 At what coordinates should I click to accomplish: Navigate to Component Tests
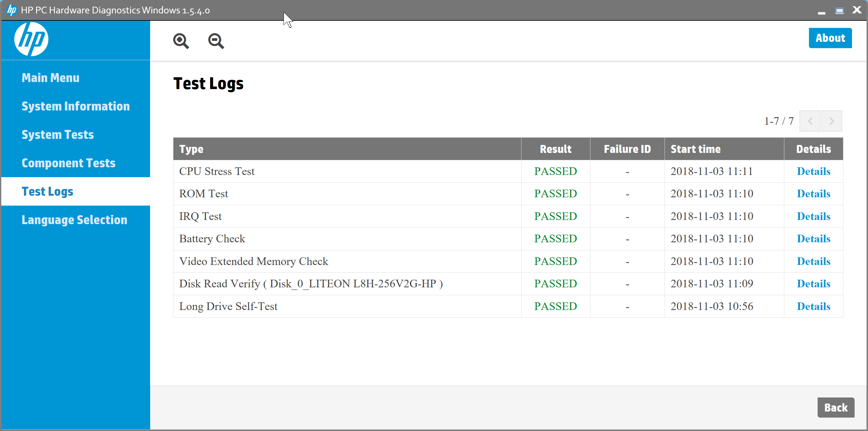pos(68,163)
